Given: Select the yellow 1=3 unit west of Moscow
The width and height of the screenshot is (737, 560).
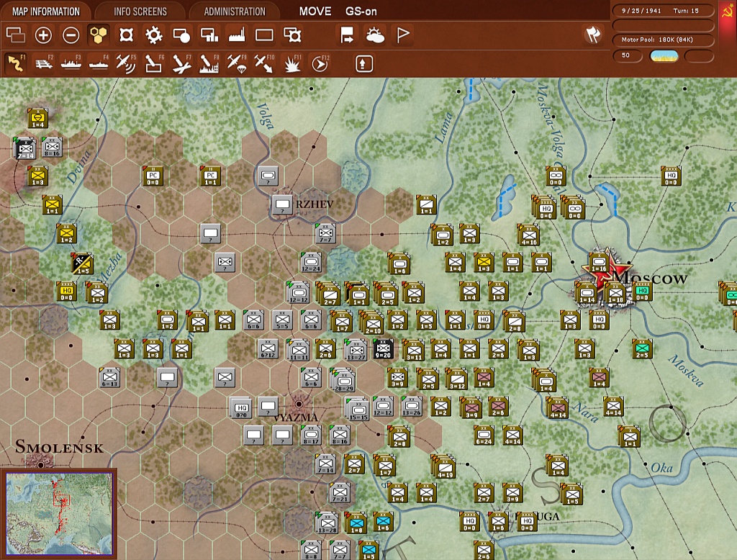Looking at the screenshot, I should [x=484, y=263].
